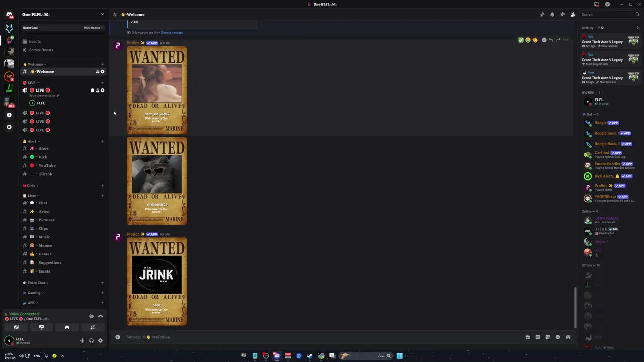Open the Kick channel
The height and width of the screenshot is (362, 644).
click(63, 157)
